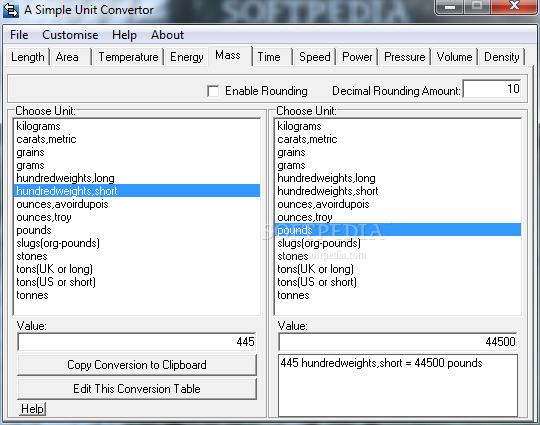Select kilograms in right unit list
Image resolution: width=540 pixels, height=425 pixels.
[398, 126]
